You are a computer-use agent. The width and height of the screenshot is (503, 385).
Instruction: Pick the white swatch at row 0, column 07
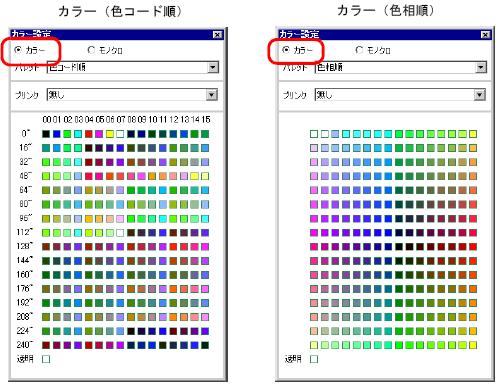pos(120,134)
